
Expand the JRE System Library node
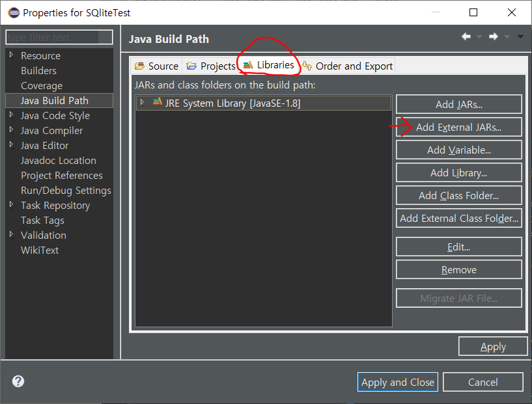142,102
